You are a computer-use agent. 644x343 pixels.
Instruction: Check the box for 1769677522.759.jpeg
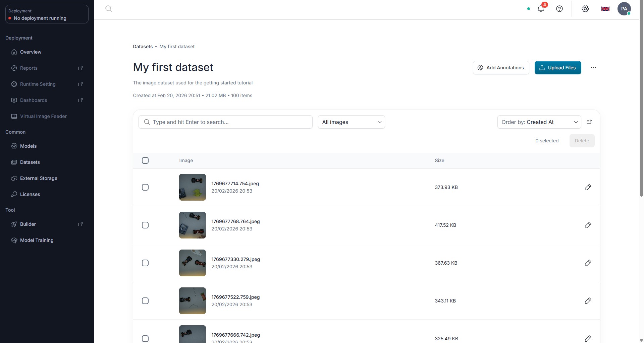[145, 301]
